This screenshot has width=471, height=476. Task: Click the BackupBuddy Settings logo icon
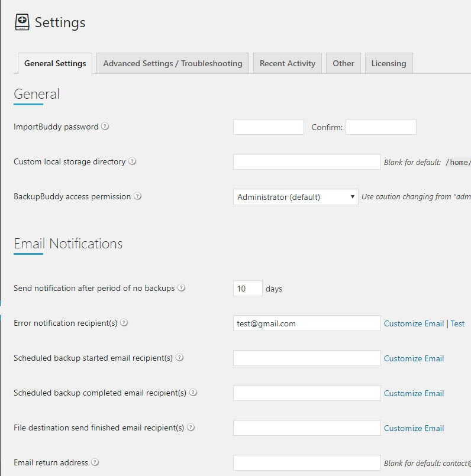point(22,22)
